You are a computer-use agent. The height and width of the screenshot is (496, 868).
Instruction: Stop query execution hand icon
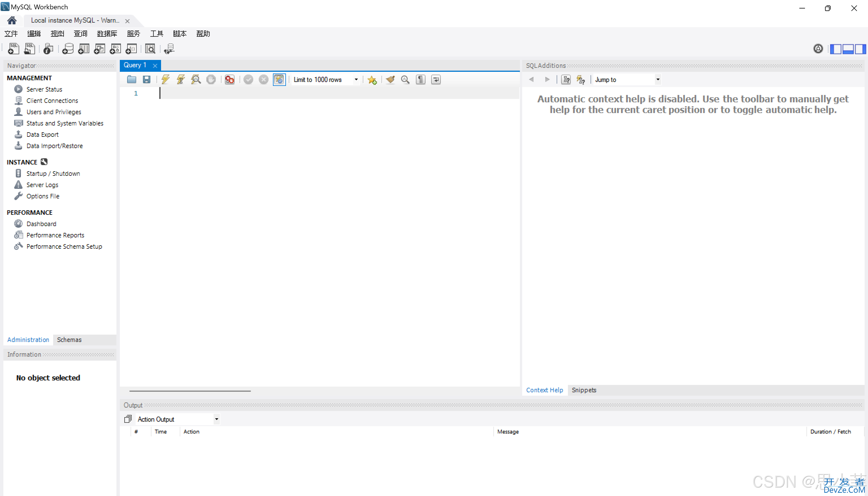pyautogui.click(x=211, y=79)
